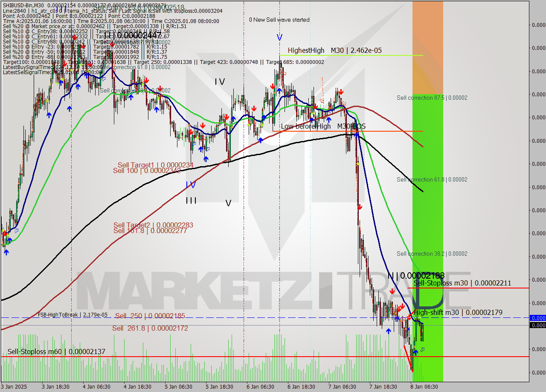Click the '0 New Sell wave started' text
546x392 pixels.
coord(279,20)
